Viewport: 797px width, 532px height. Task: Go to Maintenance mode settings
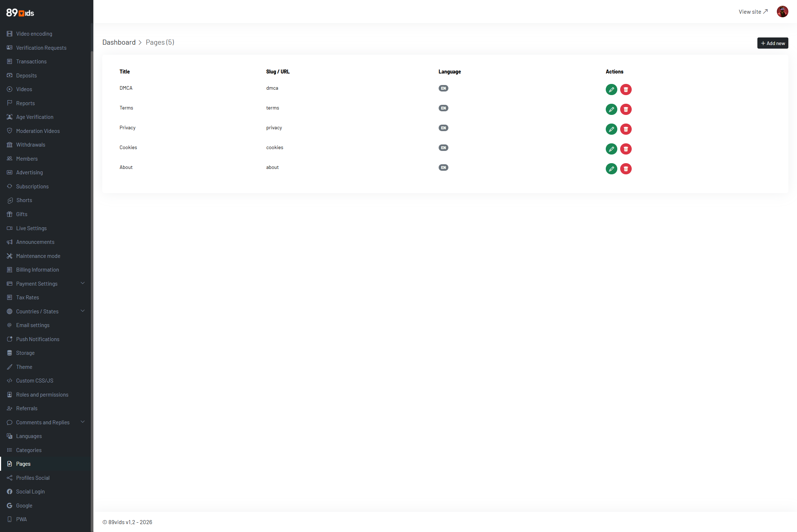[x=38, y=256]
